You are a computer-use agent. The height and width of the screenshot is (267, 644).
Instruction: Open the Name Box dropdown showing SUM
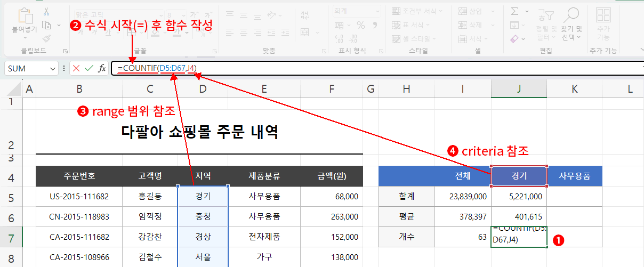53,68
